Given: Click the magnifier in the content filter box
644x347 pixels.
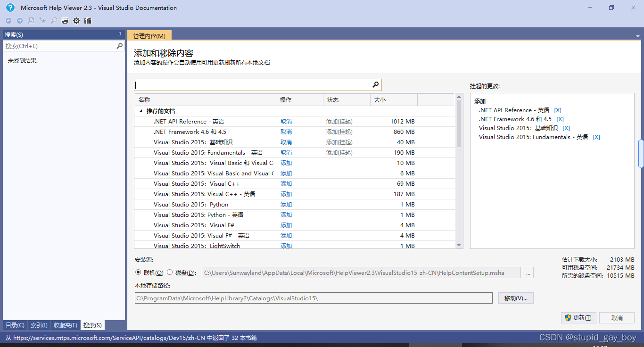Looking at the screenshot, I should [x=376, y=85].
